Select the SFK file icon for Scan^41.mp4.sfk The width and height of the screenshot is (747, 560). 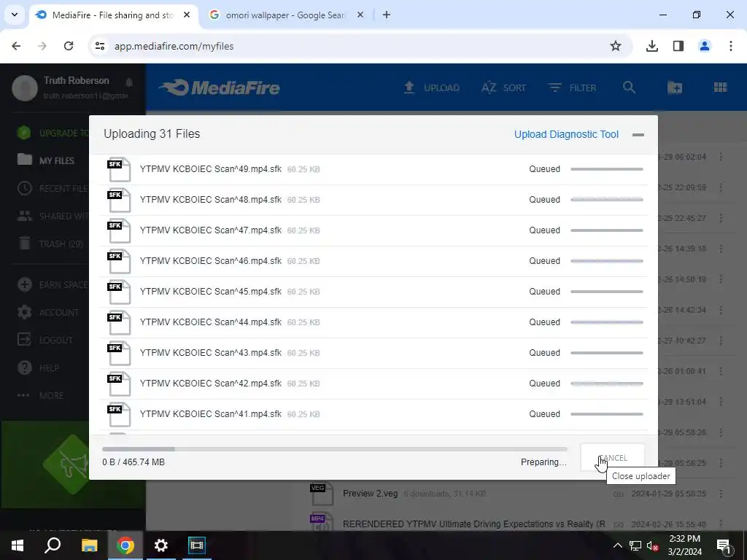click(x=119, y=414)
